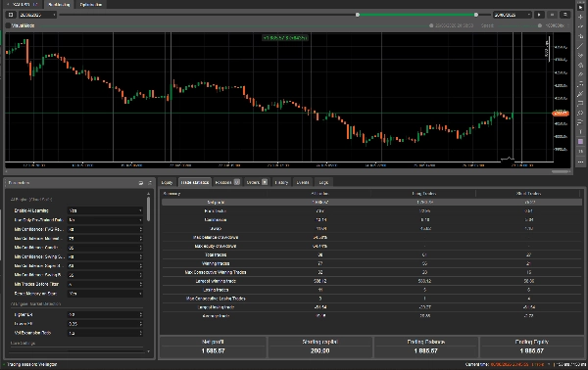The height and width of the screenshot is (370, 588).
Task: Click the Trading sessions status bar entry
Action: point(31,364)
